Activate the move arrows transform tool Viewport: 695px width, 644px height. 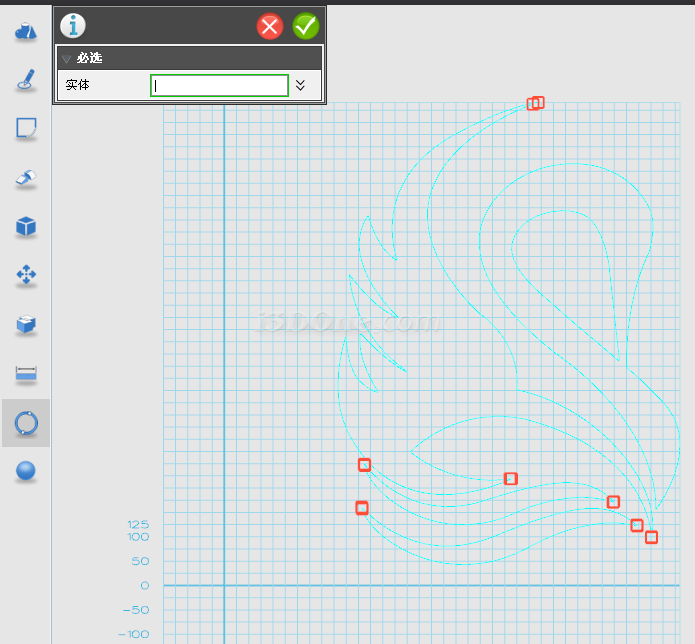tap(26, 276)
